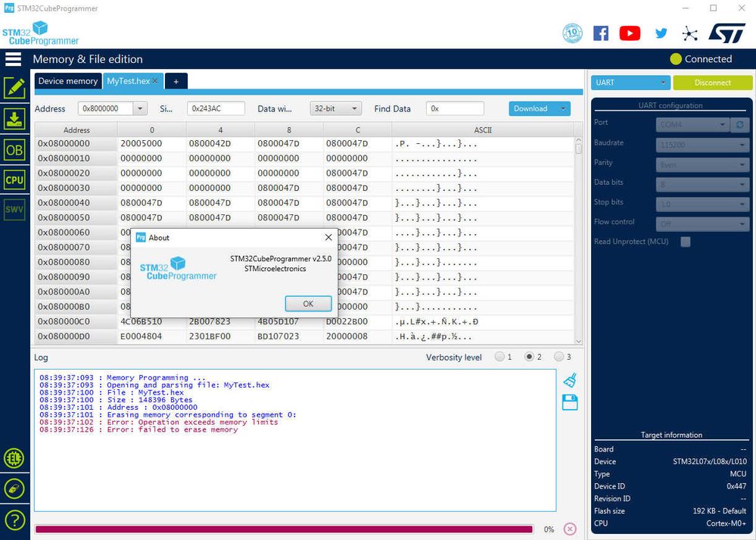Viewport: 756px width, 540px height.
Task: Open the hamburger main menu
Action: (x=13, y=59)
